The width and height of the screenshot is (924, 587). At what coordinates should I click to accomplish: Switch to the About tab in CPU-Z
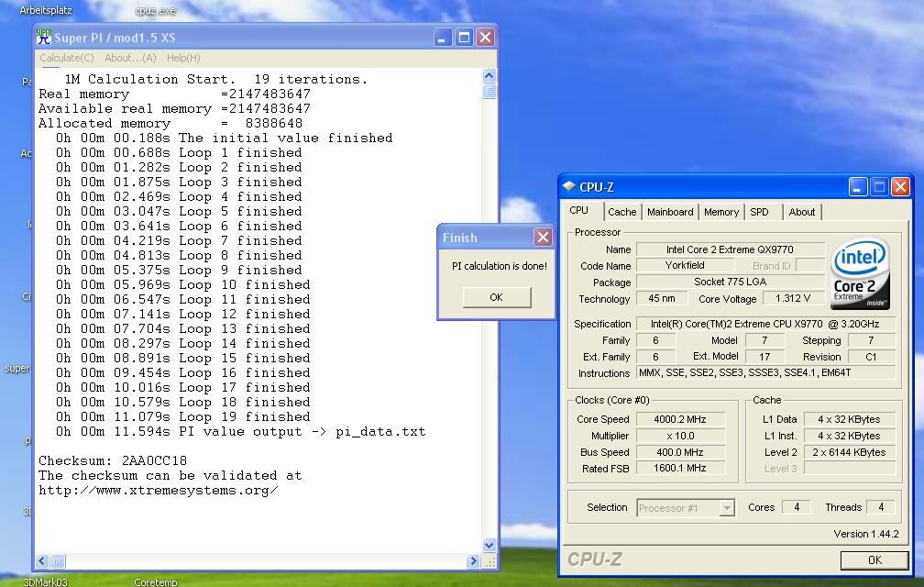click(802, 212)
